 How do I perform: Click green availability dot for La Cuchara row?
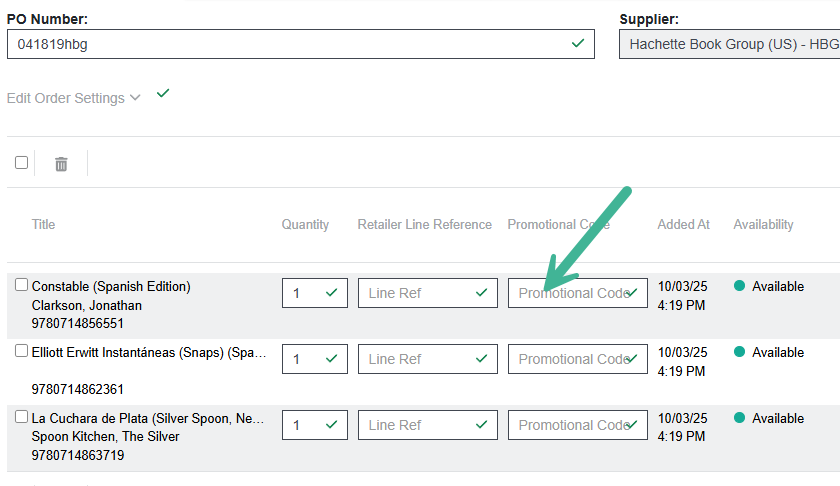(x=740, y=418)
